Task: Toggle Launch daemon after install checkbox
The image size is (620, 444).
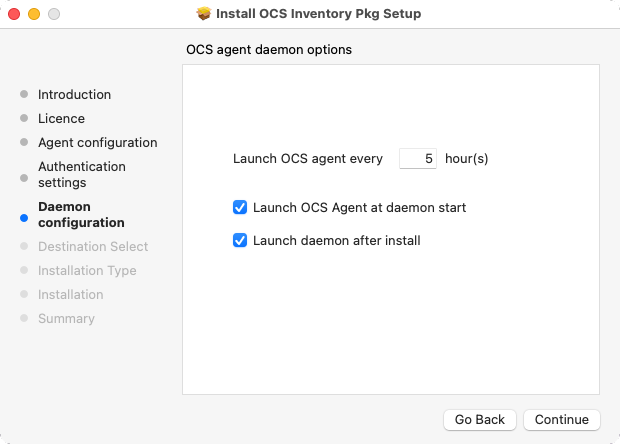Action: [x=240, y=240]
